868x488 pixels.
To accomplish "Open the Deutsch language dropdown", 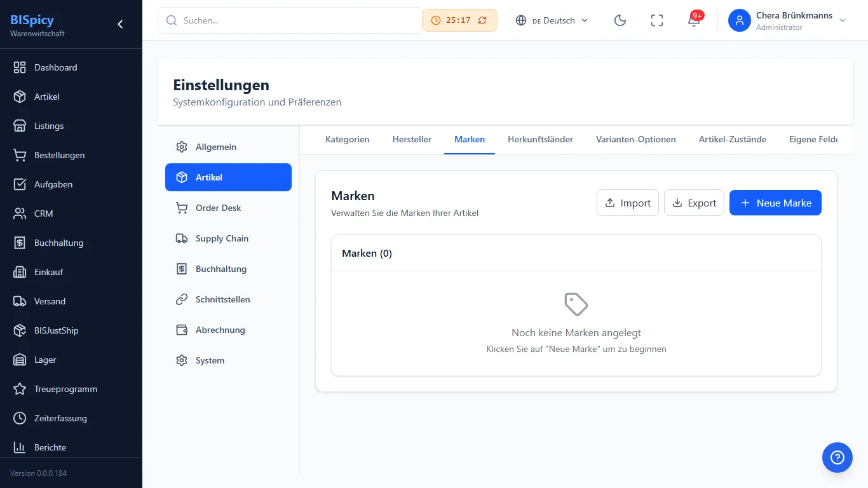I will click(552, 20).
